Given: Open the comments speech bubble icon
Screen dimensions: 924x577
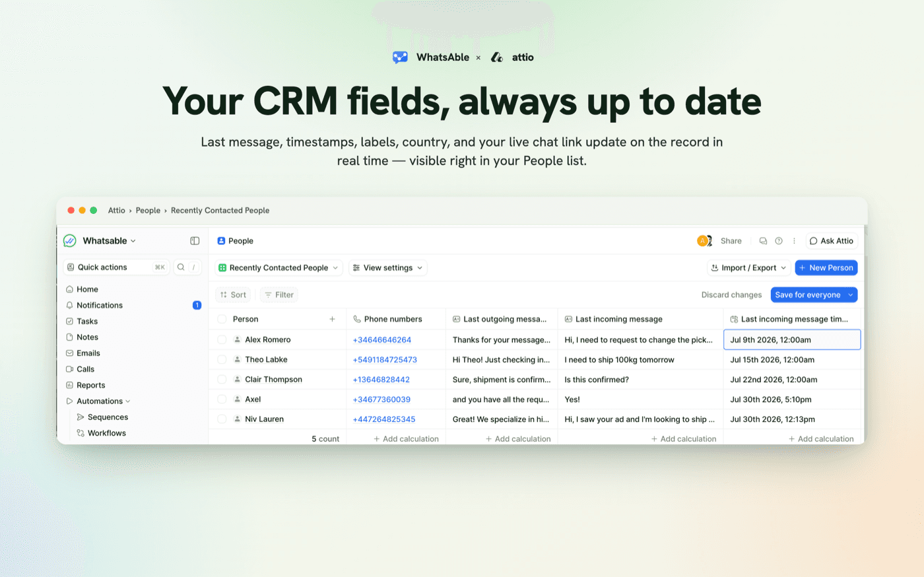Looking at the screenshot, I should click(763, 241).
